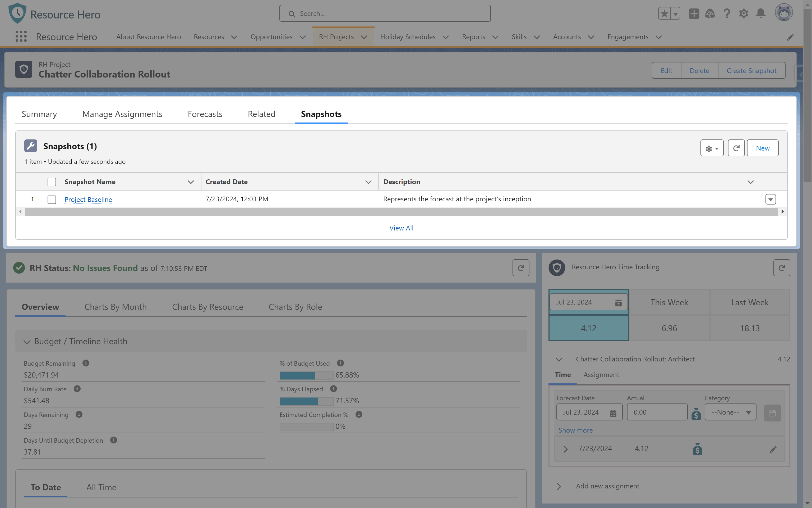This screenshot has height=508, width=812.
Task: Click the Days Remaining info icon
Action: pos(79,414)
